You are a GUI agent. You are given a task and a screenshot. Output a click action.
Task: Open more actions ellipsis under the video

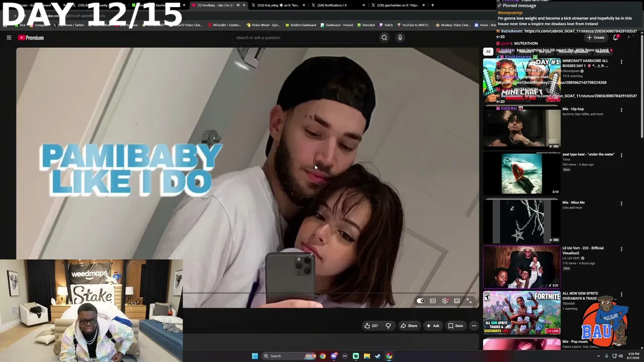473,326
